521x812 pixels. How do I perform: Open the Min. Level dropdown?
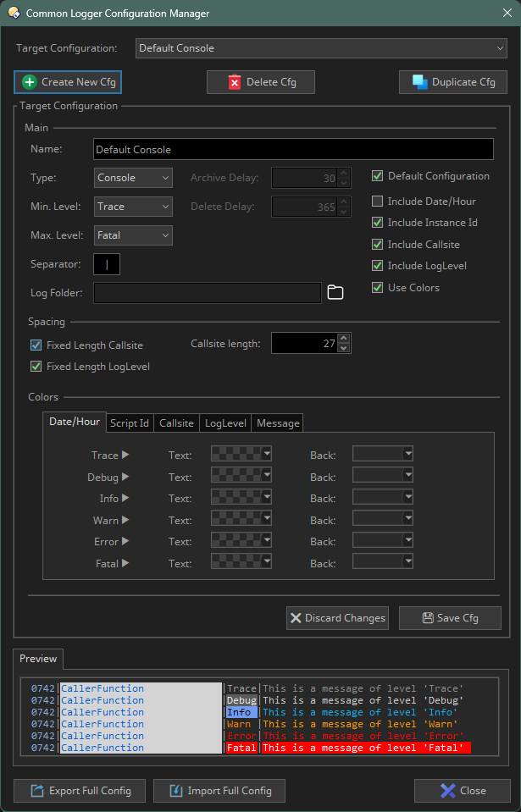click(x=133, y=207)
